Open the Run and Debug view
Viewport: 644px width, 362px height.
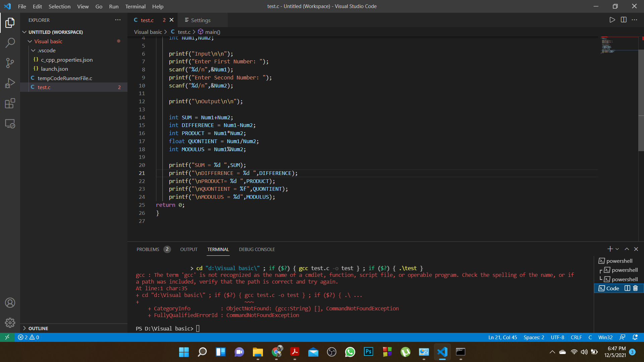click(10, 83)
